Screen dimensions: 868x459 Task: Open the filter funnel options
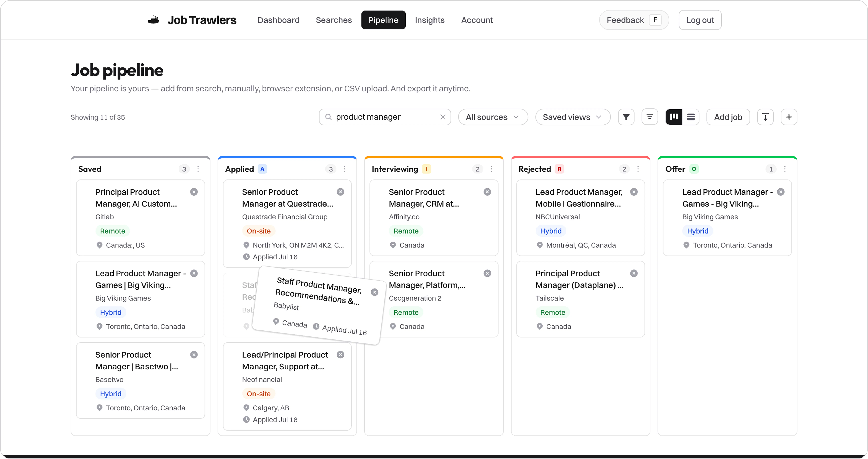tap(626, 117)
